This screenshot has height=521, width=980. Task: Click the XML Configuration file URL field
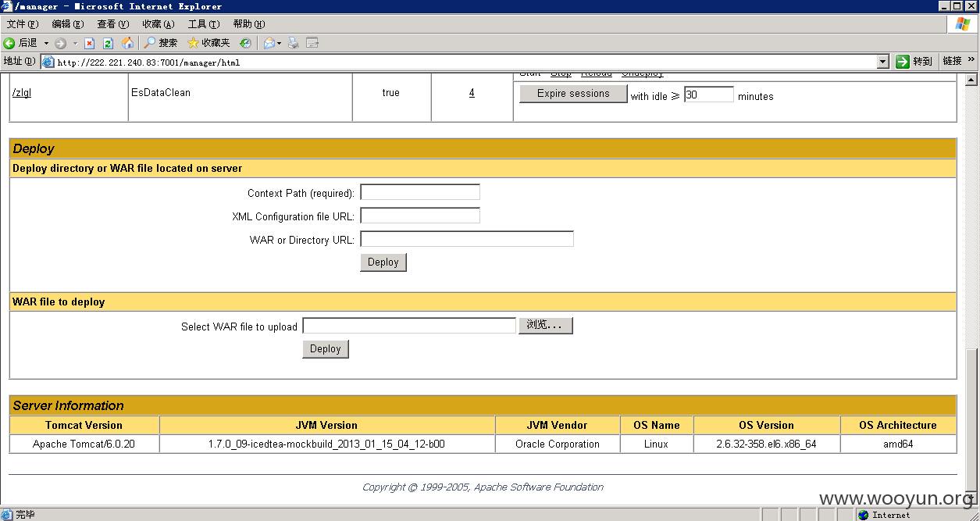click(x=420, y=216)
